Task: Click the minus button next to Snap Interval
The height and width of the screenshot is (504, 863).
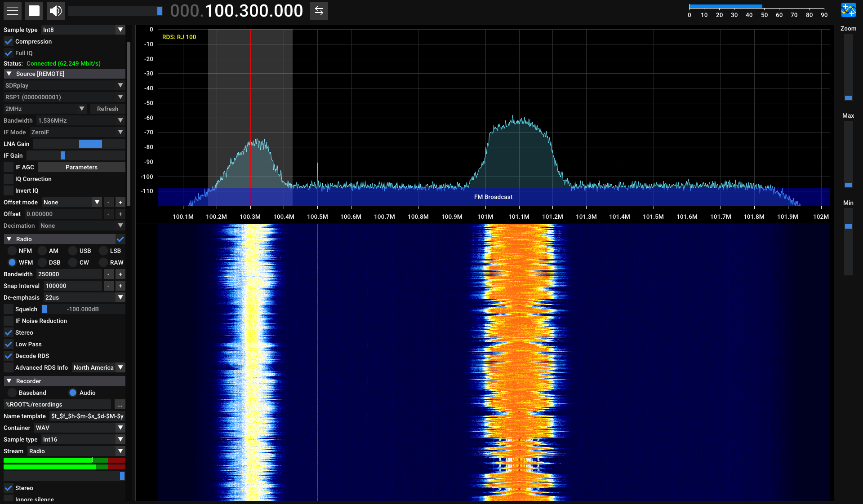Action: point(108,286)
